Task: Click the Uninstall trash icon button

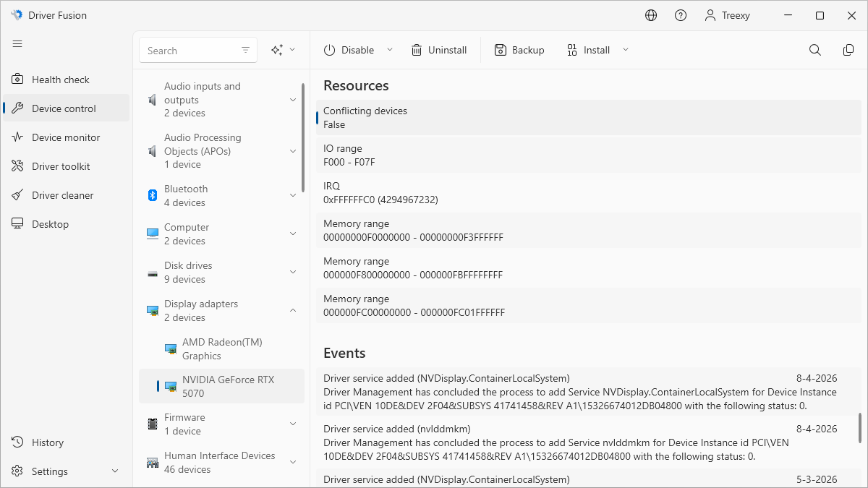Action: click(438, 50)
